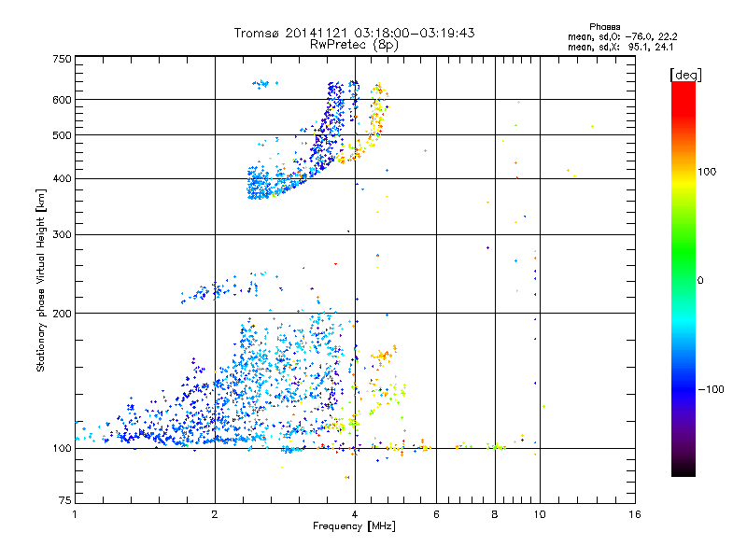Click x-axis tick label '6'

pos(436,514)
